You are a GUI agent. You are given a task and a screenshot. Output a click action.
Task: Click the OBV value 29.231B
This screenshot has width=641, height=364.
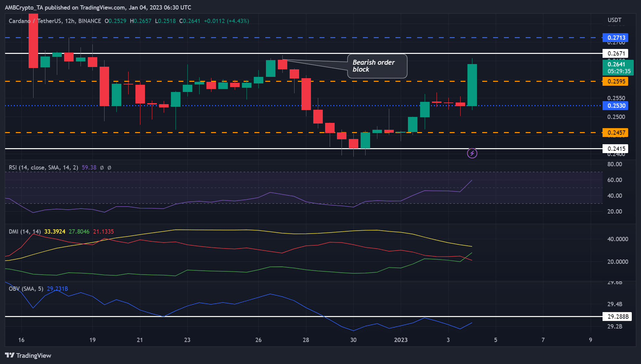click(x=58, y=289)
